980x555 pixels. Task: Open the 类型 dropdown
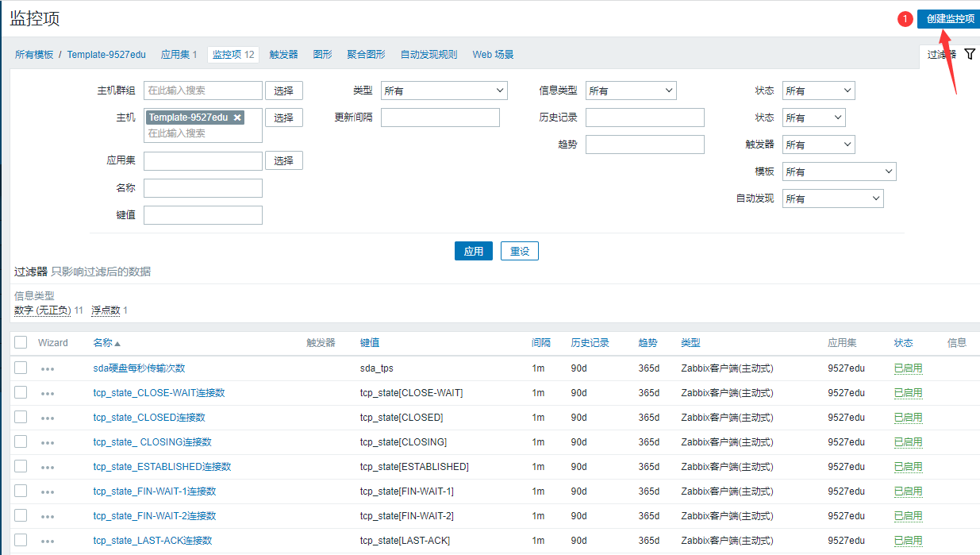pyautogui.click(x=444, y=91)
